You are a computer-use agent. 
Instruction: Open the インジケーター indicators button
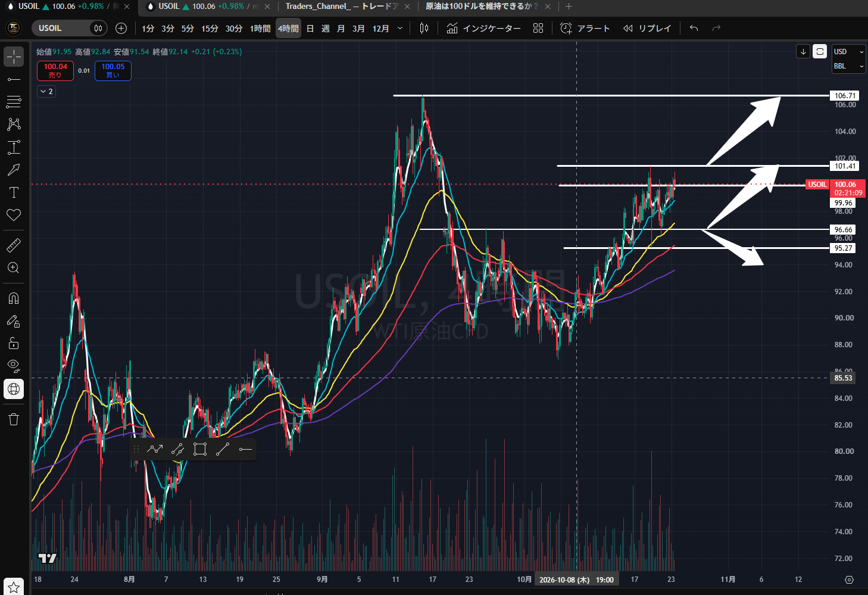tap(483, 28)
